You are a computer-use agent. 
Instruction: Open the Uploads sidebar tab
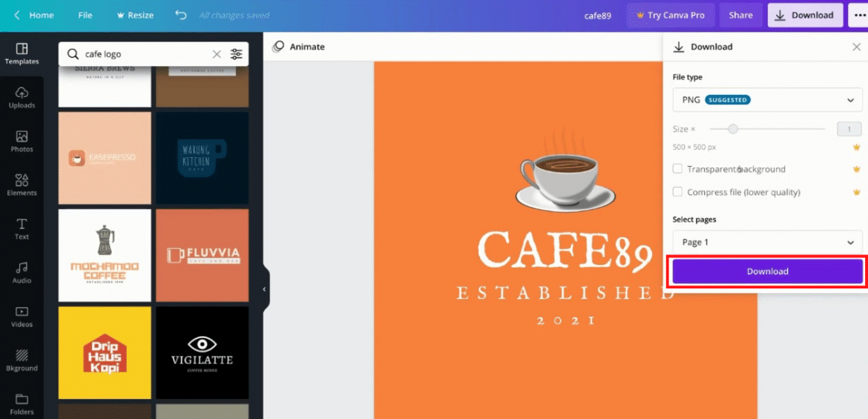point(22,97)
